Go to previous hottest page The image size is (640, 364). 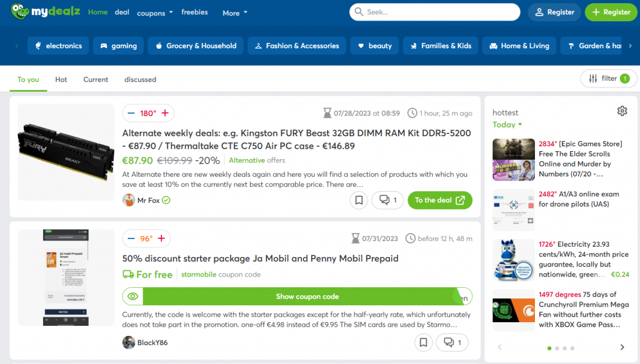point(499,347)
